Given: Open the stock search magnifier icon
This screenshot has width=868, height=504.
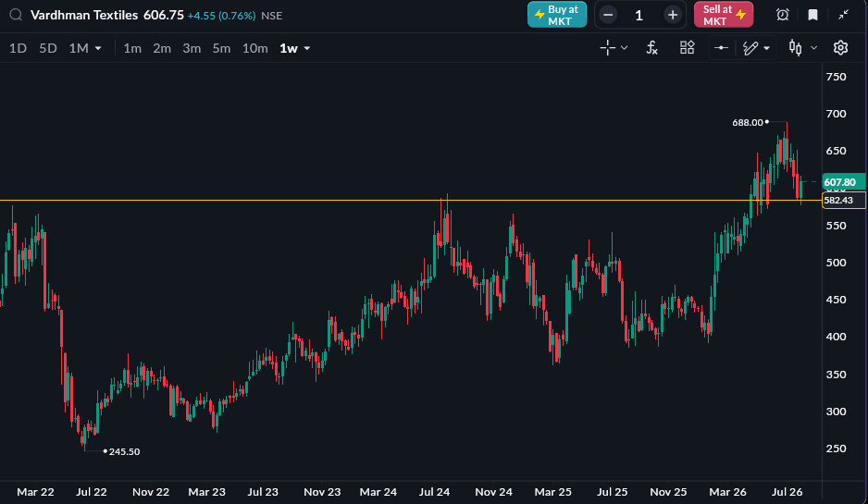Looking at the screenshot, I should click(16, 15).
